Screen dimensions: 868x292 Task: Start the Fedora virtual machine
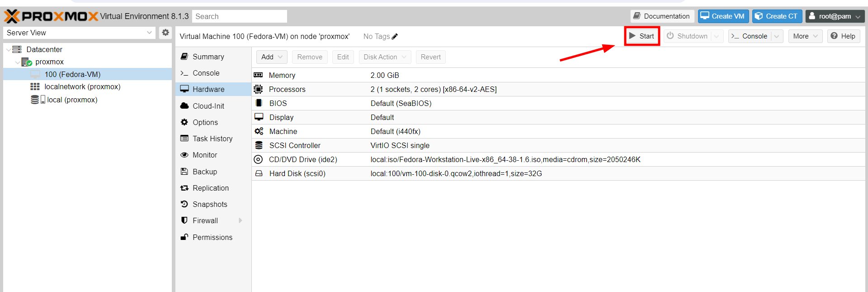click(x=642, y=36)
